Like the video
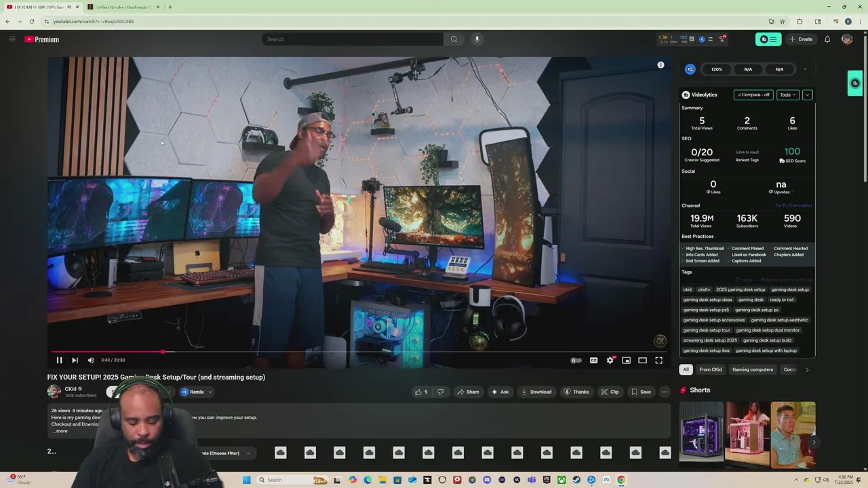Screen dimensions: 868x488 422,392
